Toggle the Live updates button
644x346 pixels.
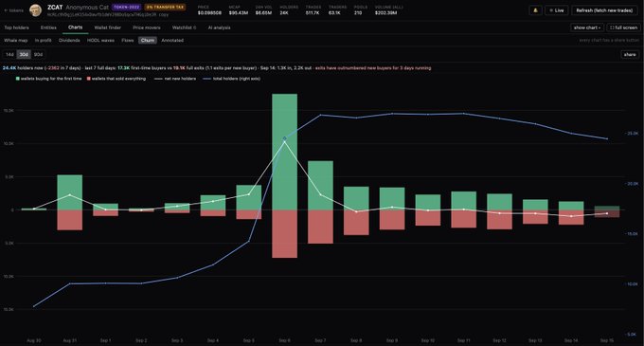click(557, 10)
